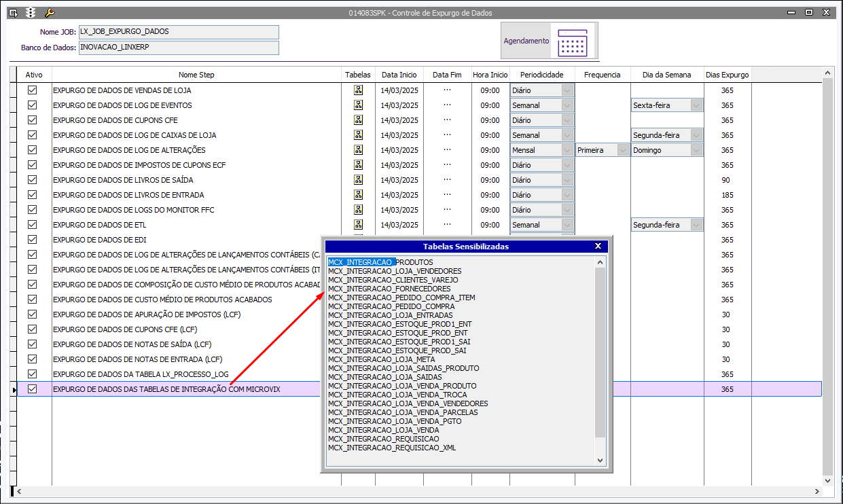Select MCX_INTEGRACAO_LOJA_VENDA_TROCA entry
The width and height of the screenshot is (843, 504).
(x=397, y=395)
